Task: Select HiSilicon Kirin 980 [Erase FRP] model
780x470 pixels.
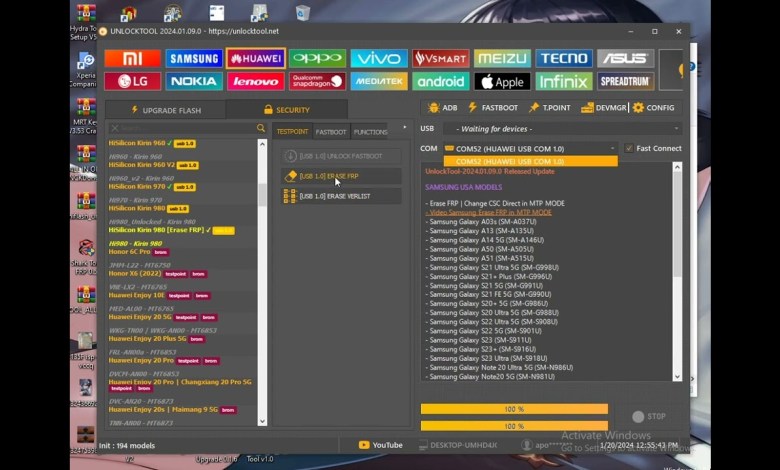Action: pos(172,230)
